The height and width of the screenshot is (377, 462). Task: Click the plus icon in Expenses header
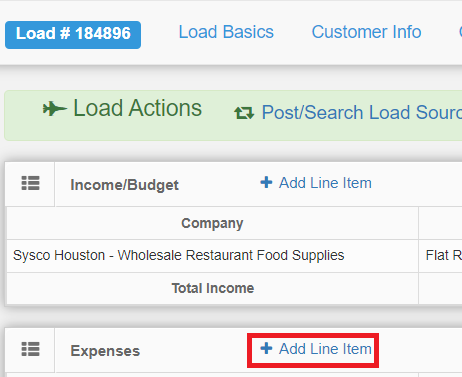[x=266, y=348]
